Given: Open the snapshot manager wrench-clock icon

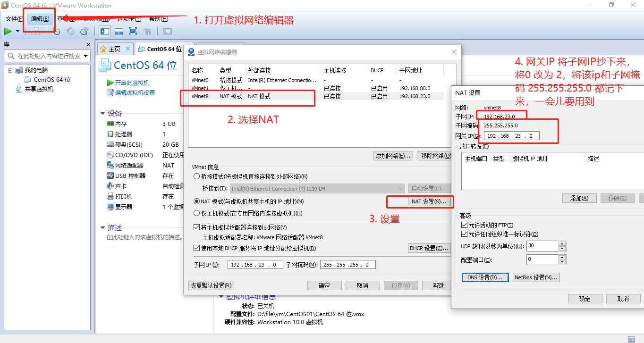Looking at the screenshot, I should pyautogui.click(x=84, y=31).
